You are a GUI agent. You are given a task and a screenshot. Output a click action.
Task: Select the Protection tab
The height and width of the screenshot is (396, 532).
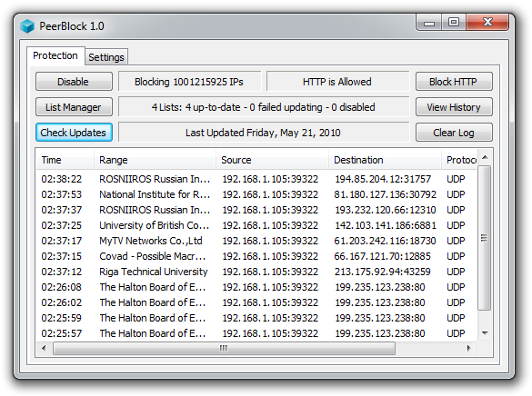tap(55, 55)
